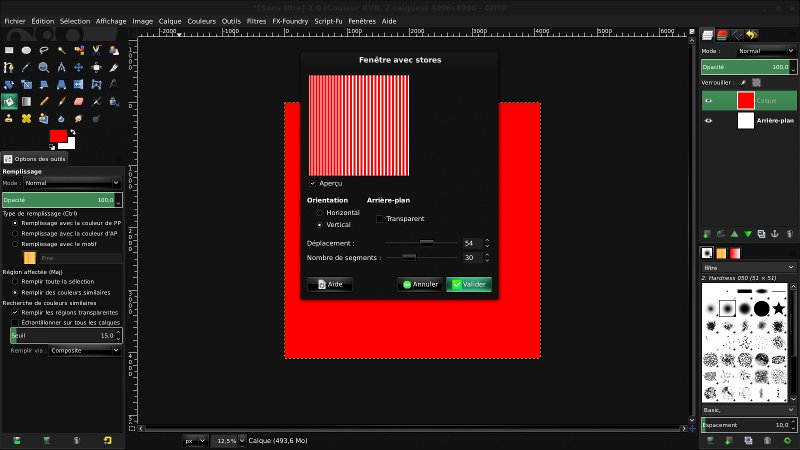Increase Nombre de segments with stepper

click(487, 255)
